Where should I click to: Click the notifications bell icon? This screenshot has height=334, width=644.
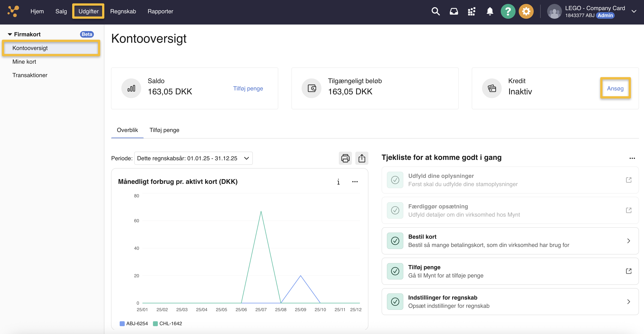pyautogui.click(x=490, y=11)
